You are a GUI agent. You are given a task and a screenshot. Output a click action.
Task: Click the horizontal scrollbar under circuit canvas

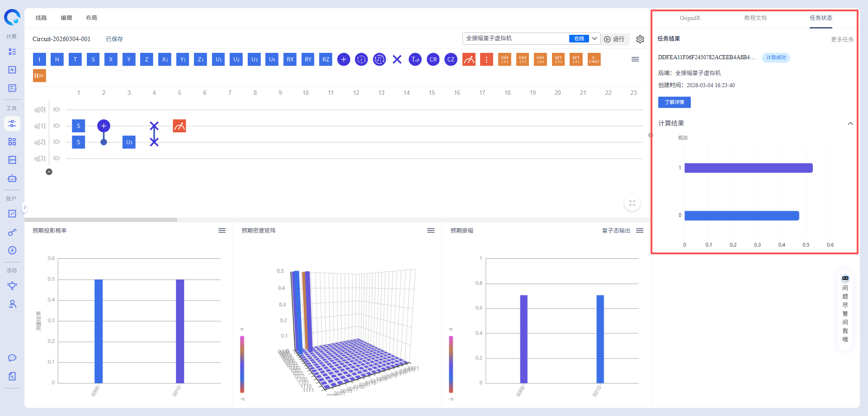point(101,220)
